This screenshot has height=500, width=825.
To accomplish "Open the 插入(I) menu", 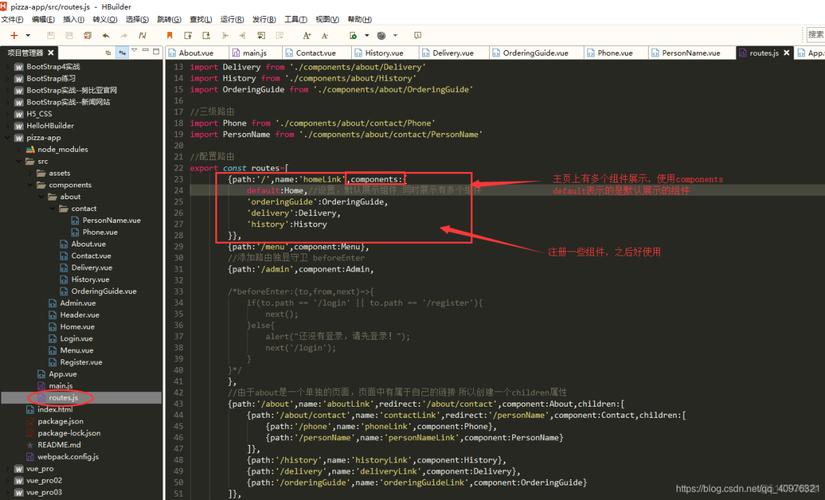I will click(74, 19).
